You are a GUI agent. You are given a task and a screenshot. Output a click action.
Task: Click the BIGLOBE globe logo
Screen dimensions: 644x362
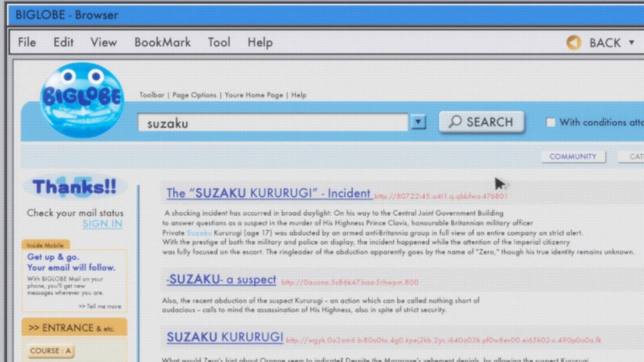(x=82, y=100)
